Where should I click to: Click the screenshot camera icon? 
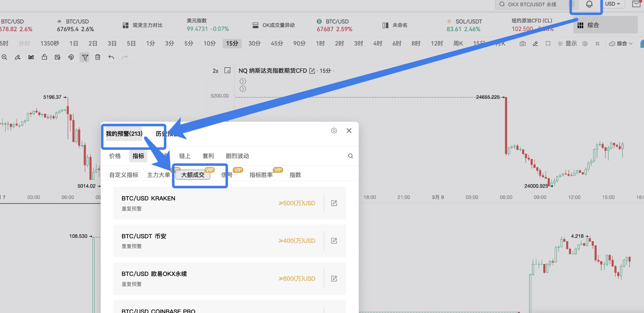point(523,44)
